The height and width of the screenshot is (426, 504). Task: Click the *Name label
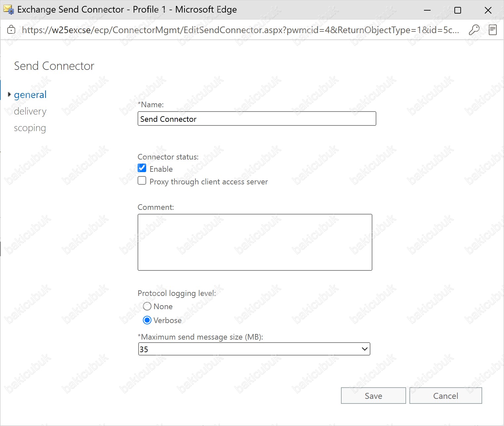[151, 105]
